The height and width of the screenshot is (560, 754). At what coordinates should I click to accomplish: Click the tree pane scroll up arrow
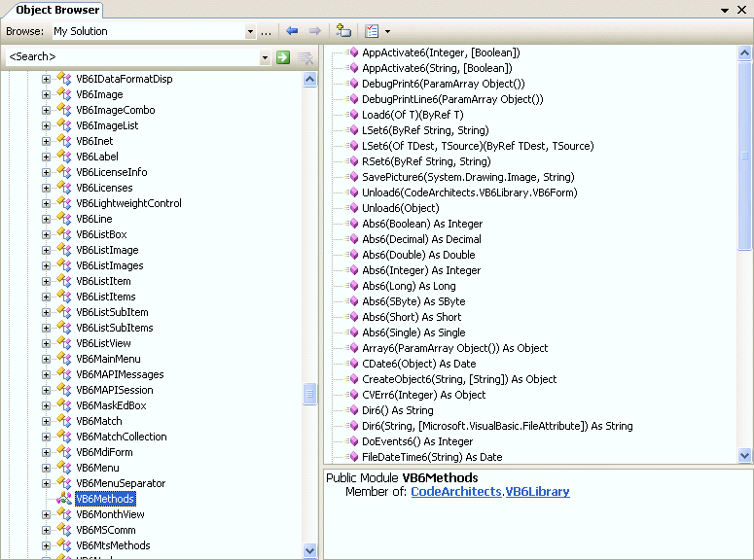coord(310,79)
